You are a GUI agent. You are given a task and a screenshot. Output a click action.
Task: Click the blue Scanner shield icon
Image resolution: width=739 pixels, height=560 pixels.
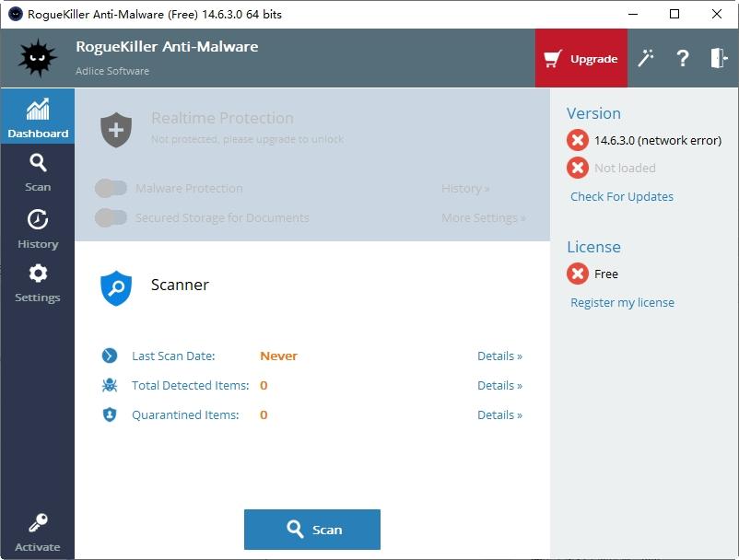coord(116,287)
